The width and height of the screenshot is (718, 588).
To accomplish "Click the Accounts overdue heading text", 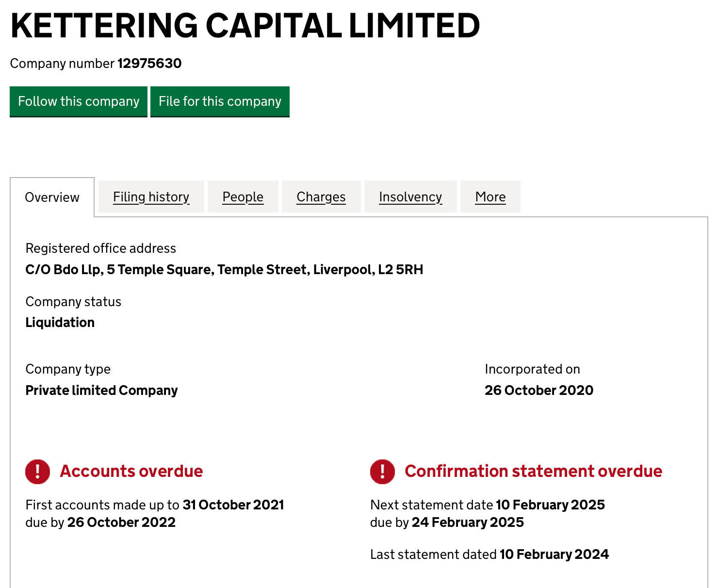I will click(x=131, y=472).
